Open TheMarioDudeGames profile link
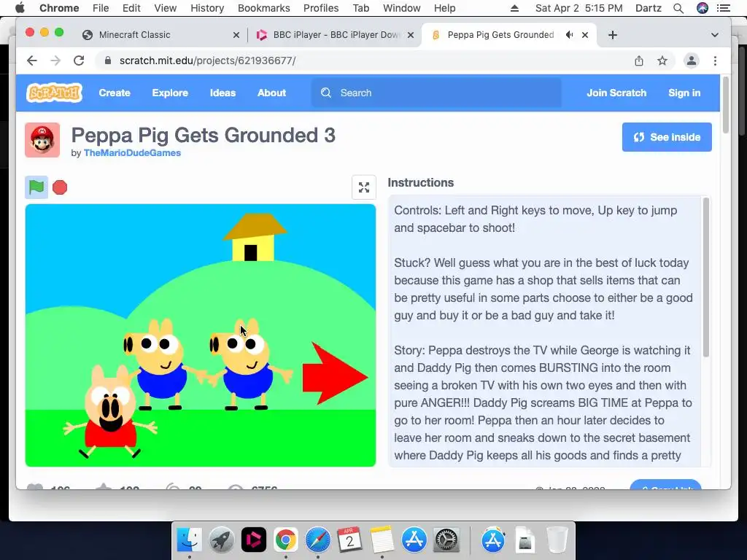Image resolution: width=747 pixels, height=560 pixels. [x=132, y=153]
